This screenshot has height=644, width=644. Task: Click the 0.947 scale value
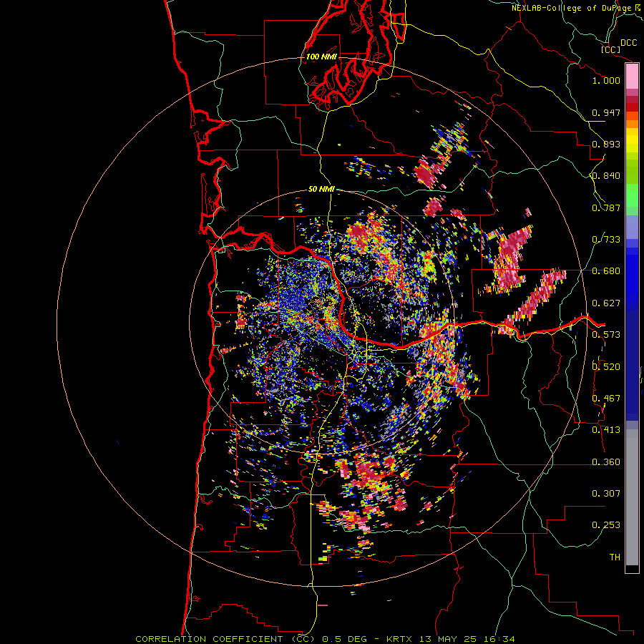point(606,112)
